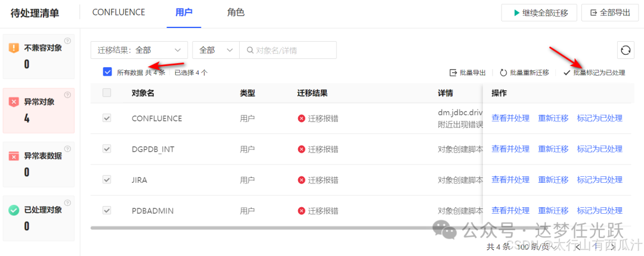Click search magnifier icon in search box
Viewport: 644px width, 256px height.
[250, 50]
